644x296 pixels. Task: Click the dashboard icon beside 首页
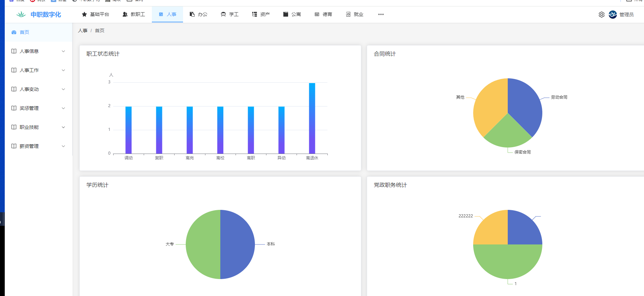pos(14,32)
